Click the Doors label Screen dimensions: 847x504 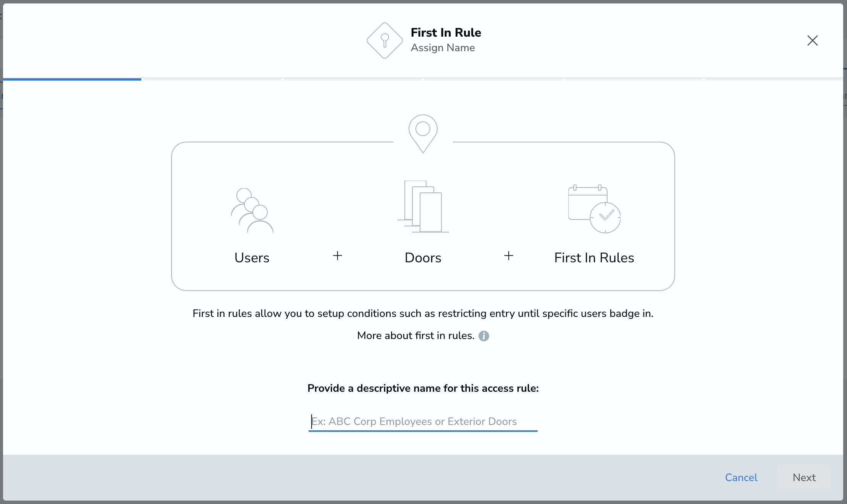[423, 258]
